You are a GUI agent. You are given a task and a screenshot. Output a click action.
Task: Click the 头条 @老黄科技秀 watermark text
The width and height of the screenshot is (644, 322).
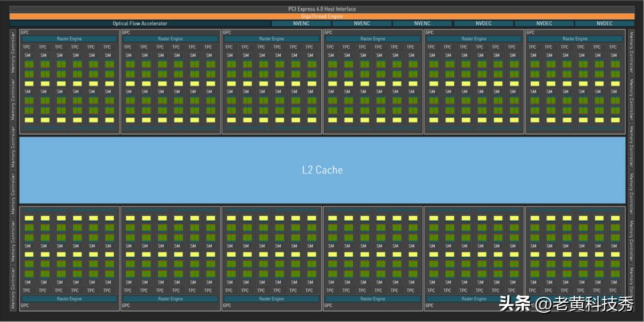coord(566,304)
